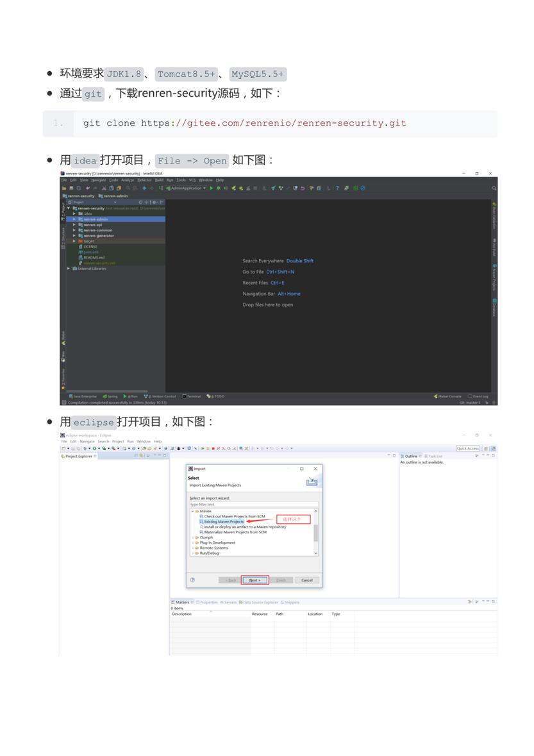534x756 pixels.
Task: Click the locate target icon in Project panel header
Action: 141,203
